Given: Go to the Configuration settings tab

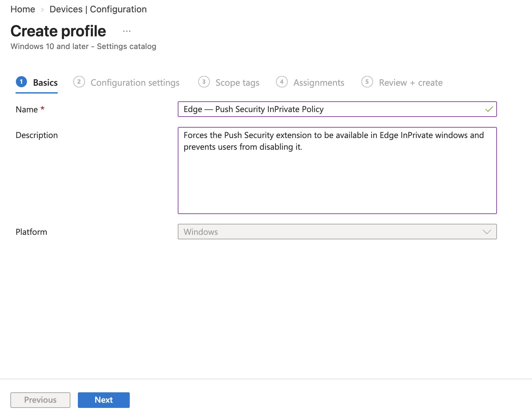Looking at the screenshot, I should click(127, 82).
